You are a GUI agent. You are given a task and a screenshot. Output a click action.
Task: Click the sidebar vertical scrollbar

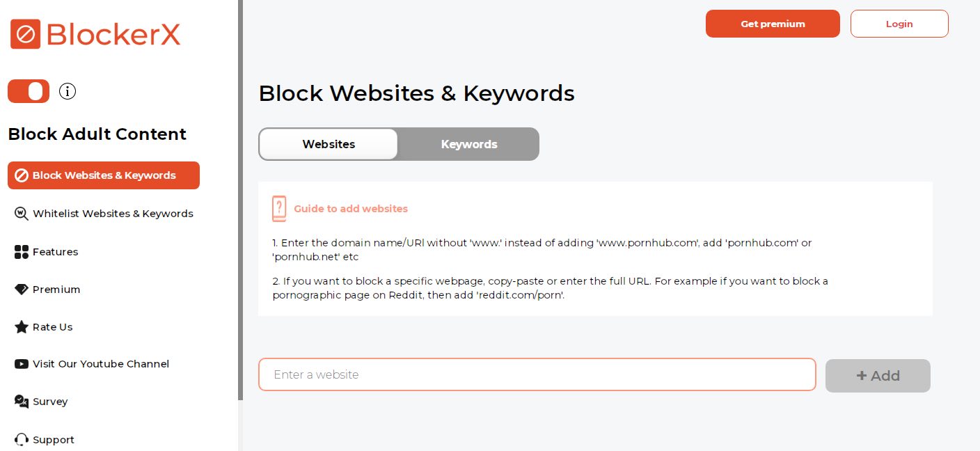(241, 200)
